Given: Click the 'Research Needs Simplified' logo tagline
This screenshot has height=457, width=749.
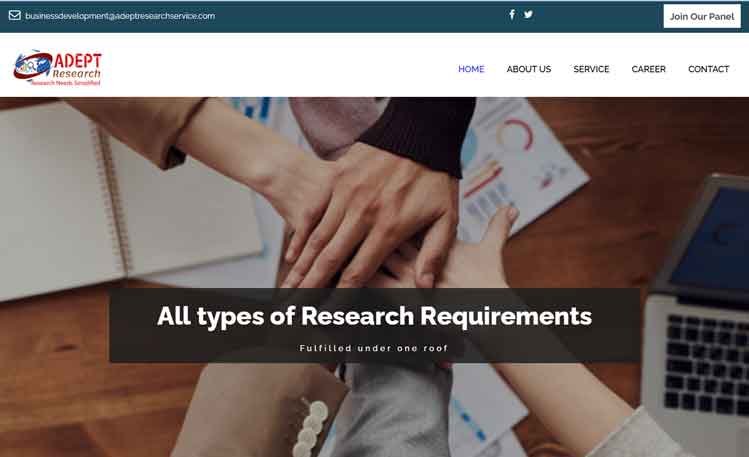Looking at the screenshot, I should click(65, 83).
